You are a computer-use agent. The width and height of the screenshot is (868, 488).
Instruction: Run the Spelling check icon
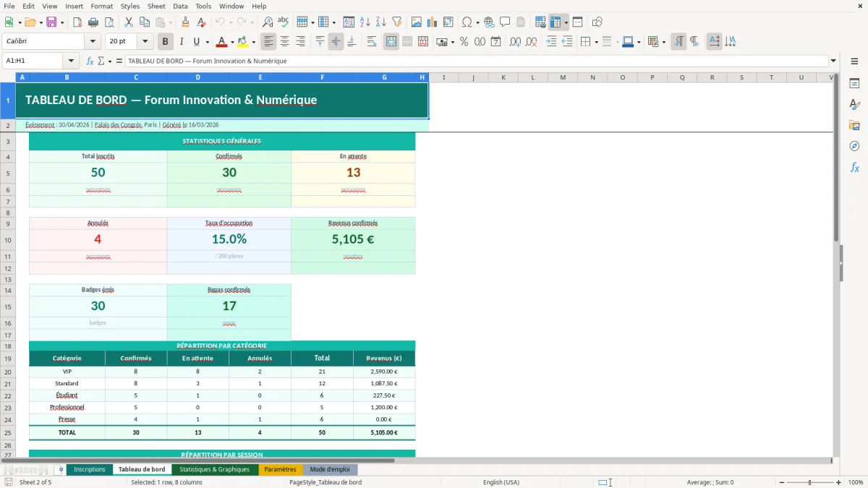coord(284,22)
